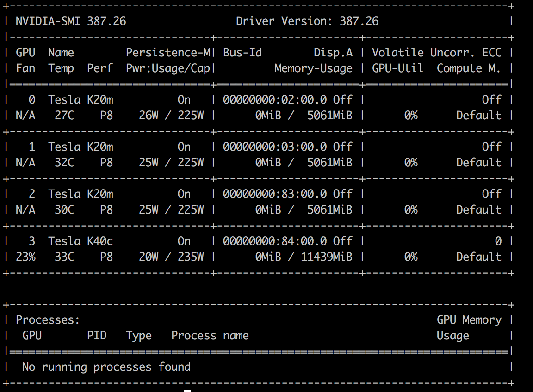
Task: Click the Process name column header
Action: click(210, 336)
